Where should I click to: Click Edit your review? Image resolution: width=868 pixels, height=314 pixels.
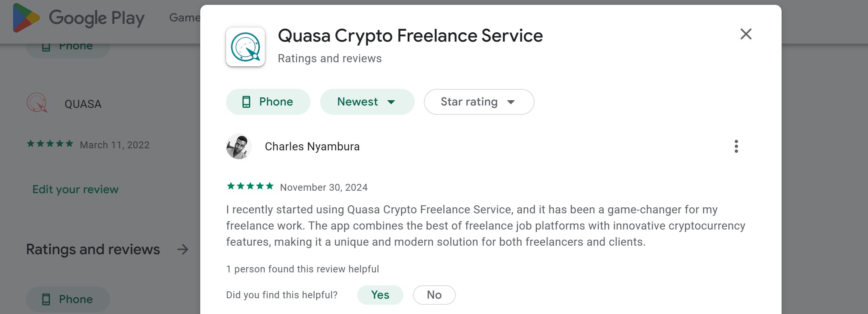point(75,189)
